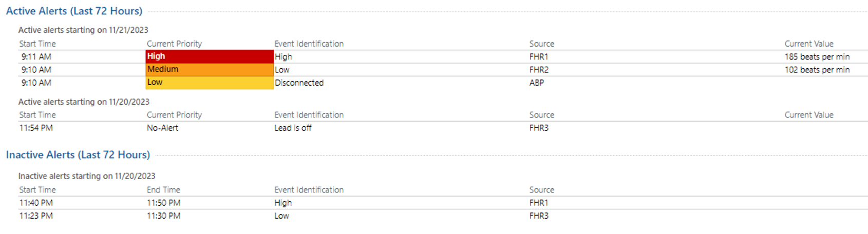
Task: Select the Active alerts starting on 11/21/2023 label
Action: (83, 30)
